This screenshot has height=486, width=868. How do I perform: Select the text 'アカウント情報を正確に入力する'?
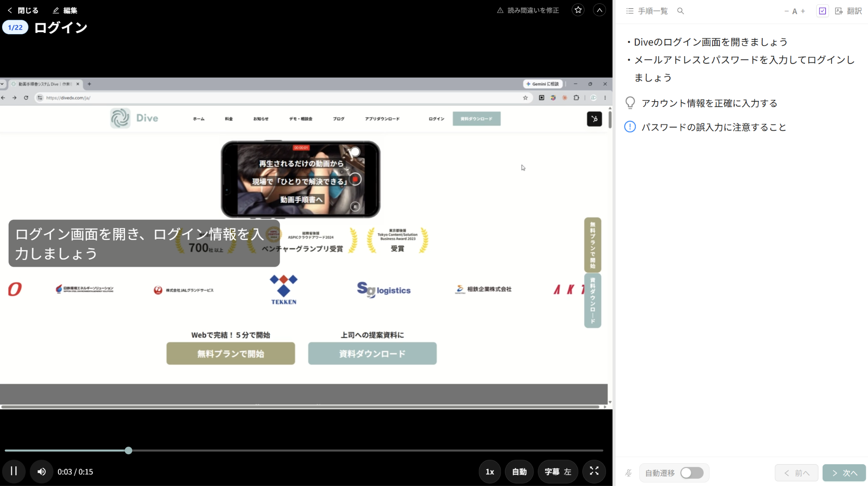pyautogui.click(x=709, y=103)
